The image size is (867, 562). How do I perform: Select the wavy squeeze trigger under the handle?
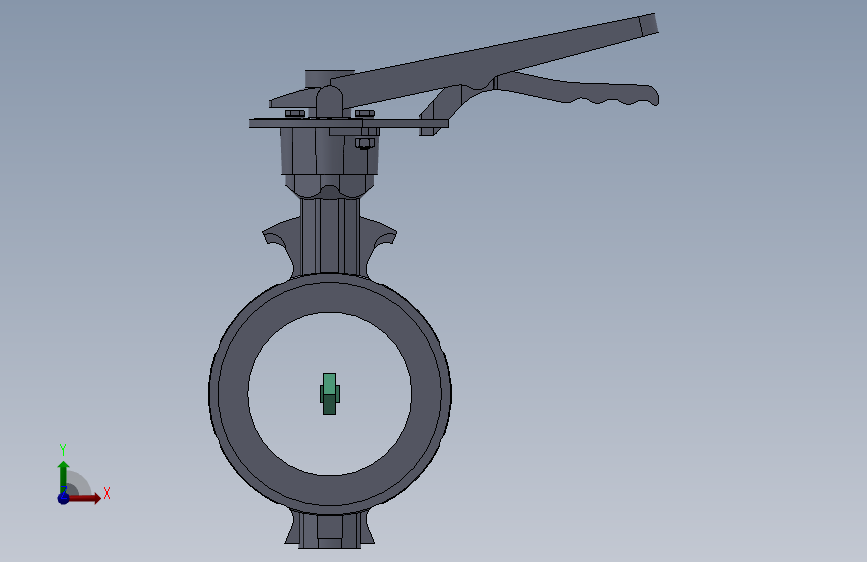pyautogui.click(x=579, y=91)
